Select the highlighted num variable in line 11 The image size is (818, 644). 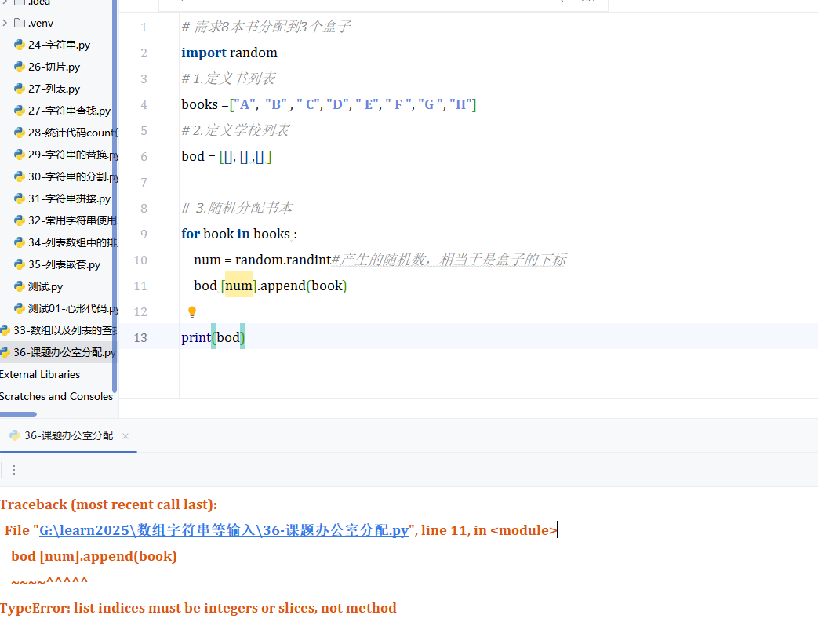238,286
